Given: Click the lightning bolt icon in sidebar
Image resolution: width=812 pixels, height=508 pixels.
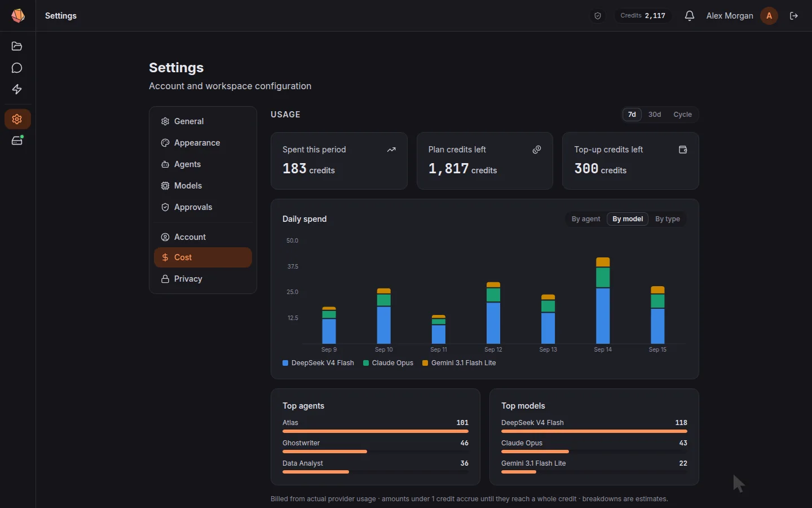Looking at the screenshot, I should click(17, 89).
